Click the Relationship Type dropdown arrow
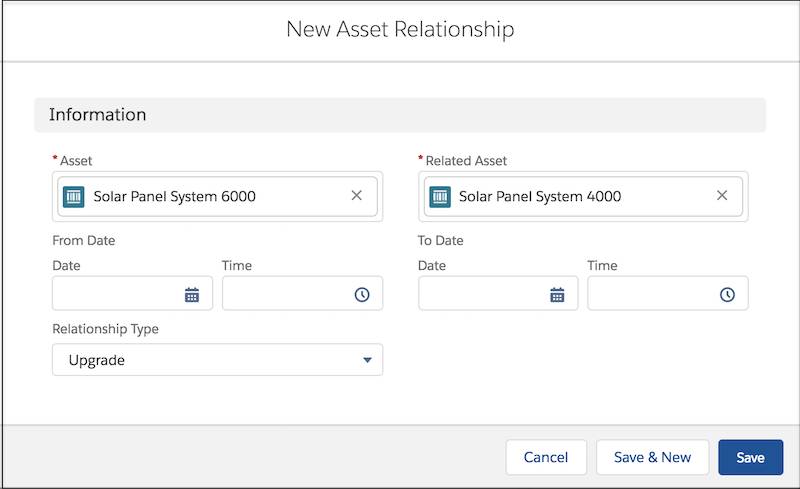This screenshot has width=800, height=489. point(367,360)
